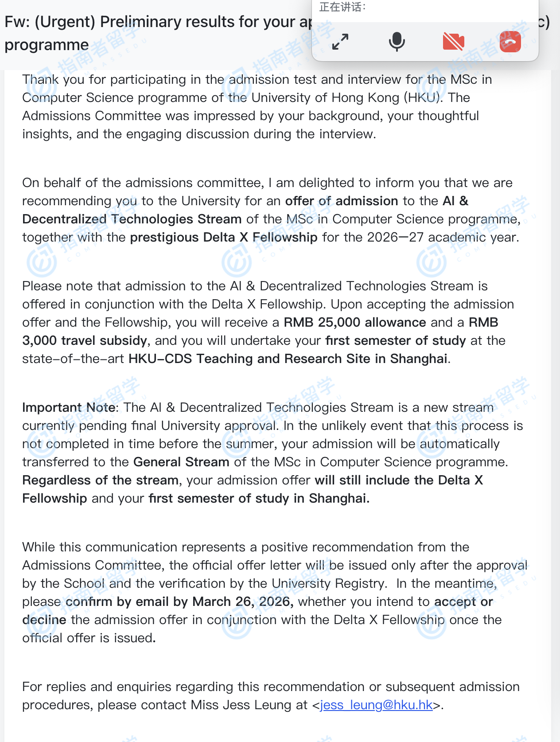Click "HKU–CDS Teaching and Research Site in Shanghai"

(288, 359)
